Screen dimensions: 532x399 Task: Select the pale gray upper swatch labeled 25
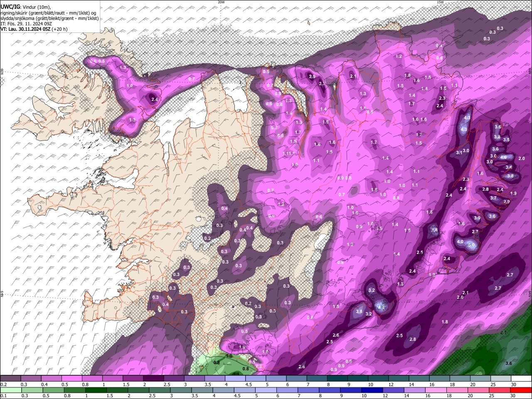[x=501, y=379]
